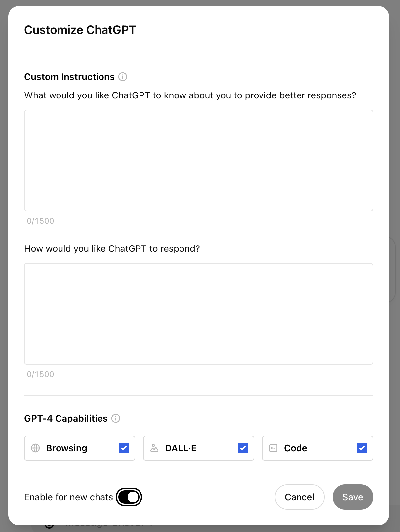The width and height of the screenshot is (400, 532).
Task: Click the Custom Instructions heading
Action: coord(69,77)
